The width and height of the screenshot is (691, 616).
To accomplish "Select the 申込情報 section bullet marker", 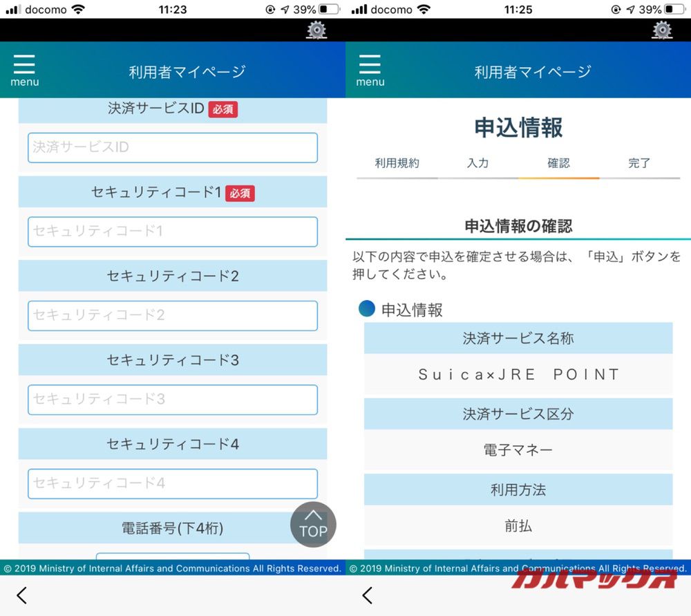I will point(366,308).
